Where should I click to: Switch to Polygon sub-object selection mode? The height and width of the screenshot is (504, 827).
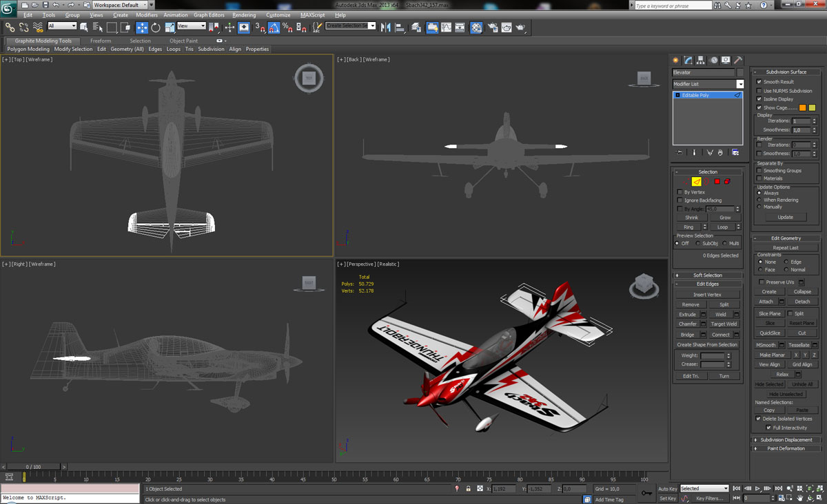coord(717,181)
